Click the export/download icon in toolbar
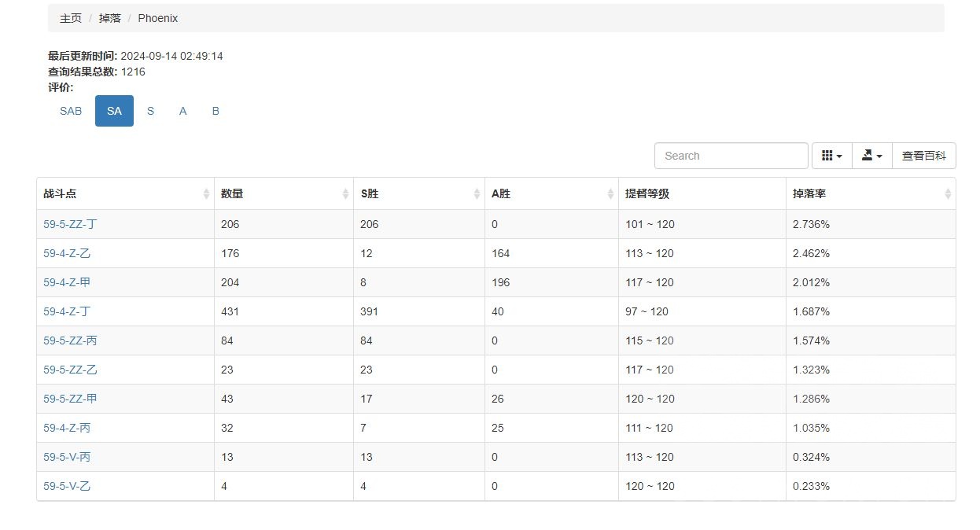 868,155
